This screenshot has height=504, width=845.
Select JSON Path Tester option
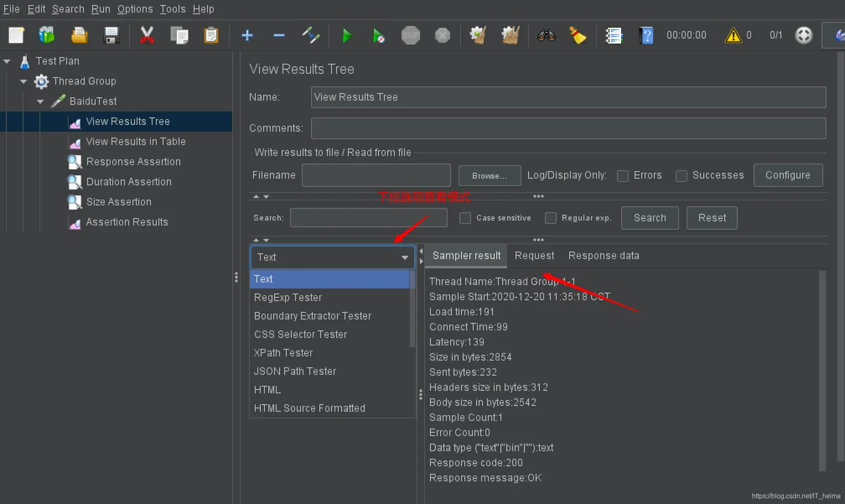pyautogui.click(x=330, y=371)
